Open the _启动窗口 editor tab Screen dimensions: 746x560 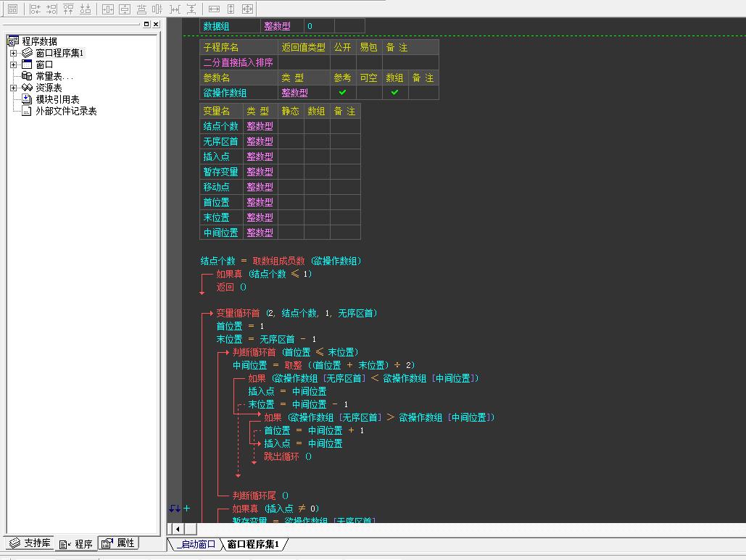(195, 544)
